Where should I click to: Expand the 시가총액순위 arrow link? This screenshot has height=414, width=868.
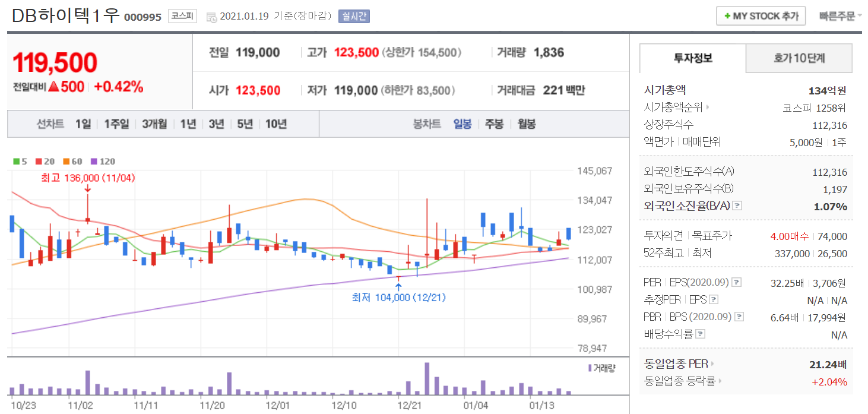tap(707, 108)
